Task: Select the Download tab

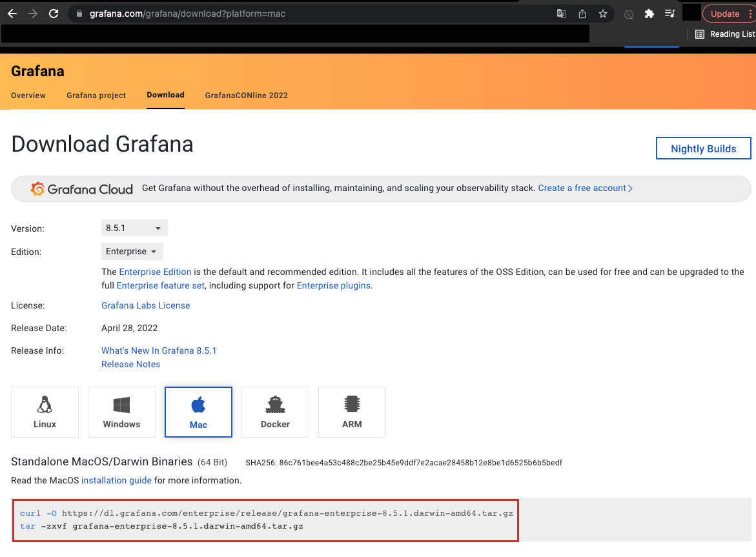Action: 165,95
